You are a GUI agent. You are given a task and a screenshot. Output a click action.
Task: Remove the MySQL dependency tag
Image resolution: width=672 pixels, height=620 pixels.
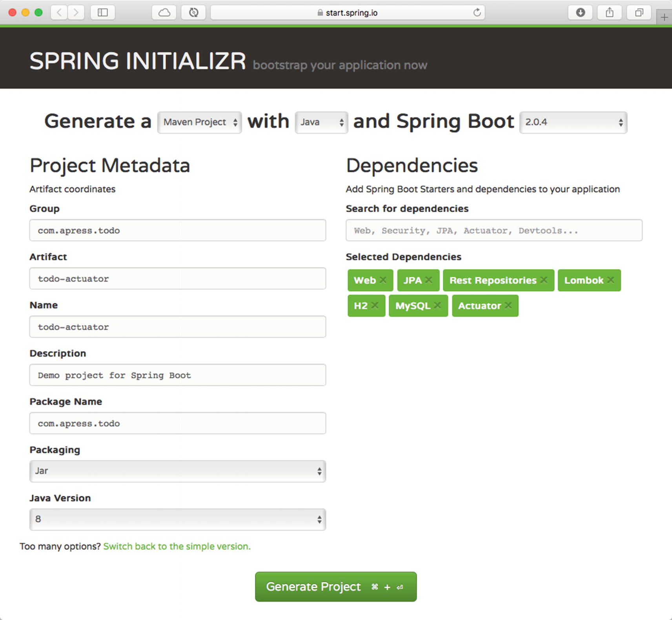(438, 305)
